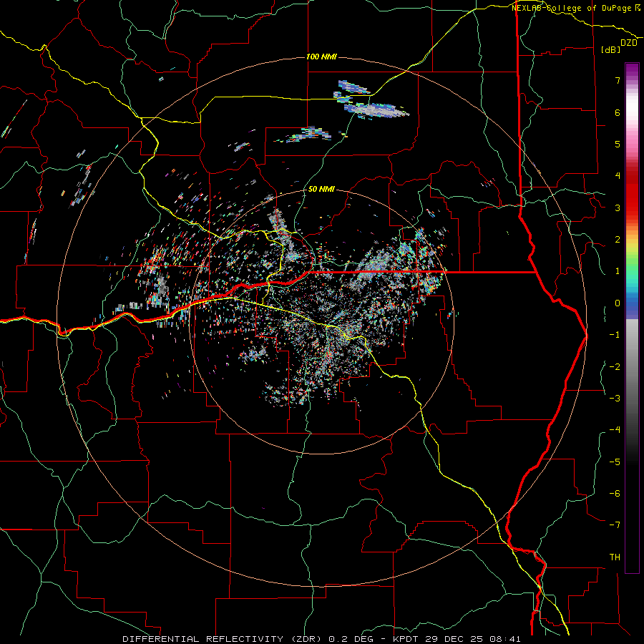Click the "-3" tick on the color scale
The width and height of the screenshot is (644, 644).
[x=615, y=399]
